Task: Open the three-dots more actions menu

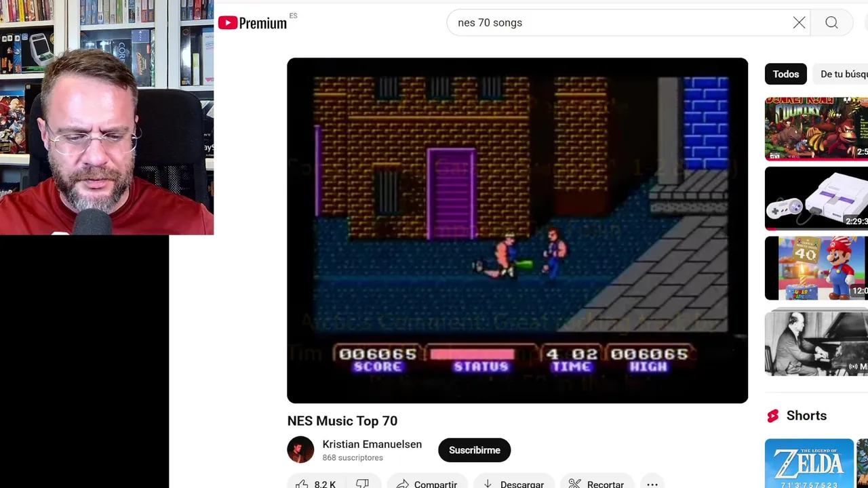Action: coord(652,483)
